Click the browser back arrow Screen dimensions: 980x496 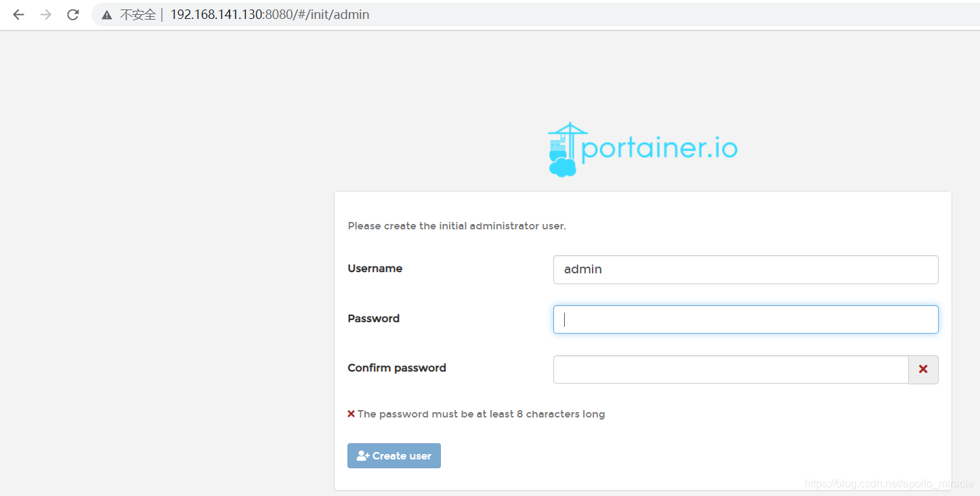(18, 14)
